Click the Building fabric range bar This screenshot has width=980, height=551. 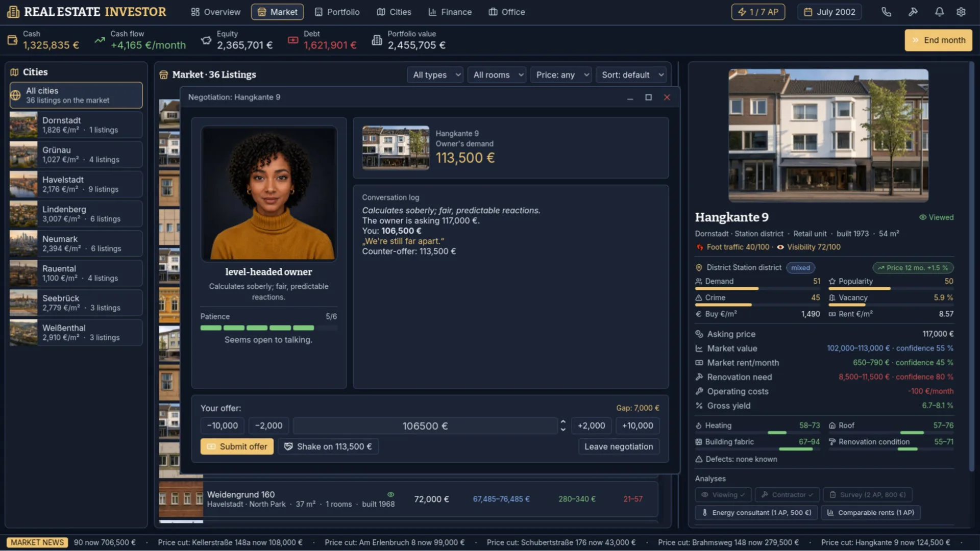coord(757,449)
